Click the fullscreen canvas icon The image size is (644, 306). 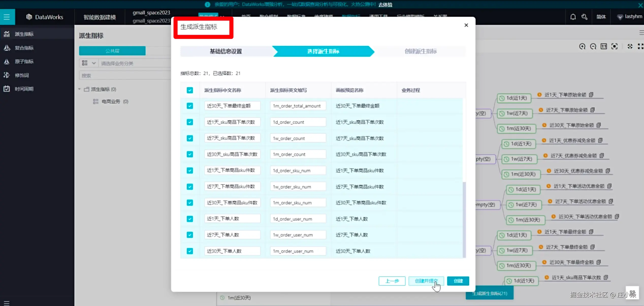point(640,46)
